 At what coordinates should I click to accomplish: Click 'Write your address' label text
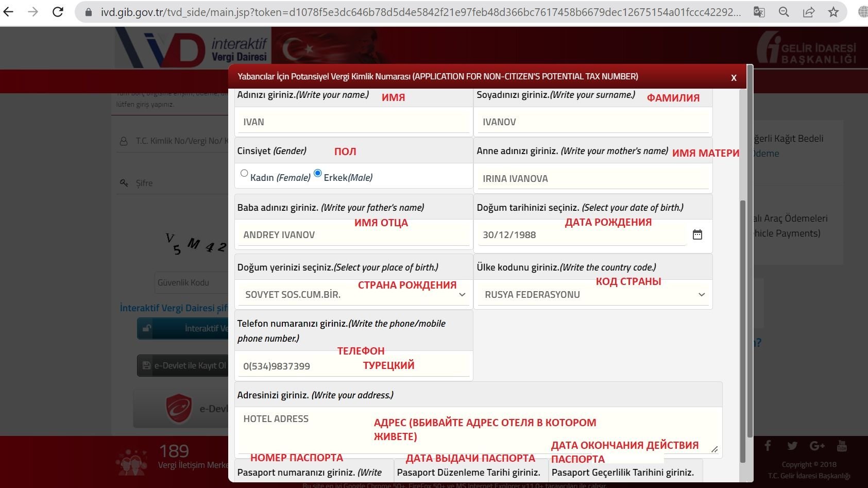[352, 395]
